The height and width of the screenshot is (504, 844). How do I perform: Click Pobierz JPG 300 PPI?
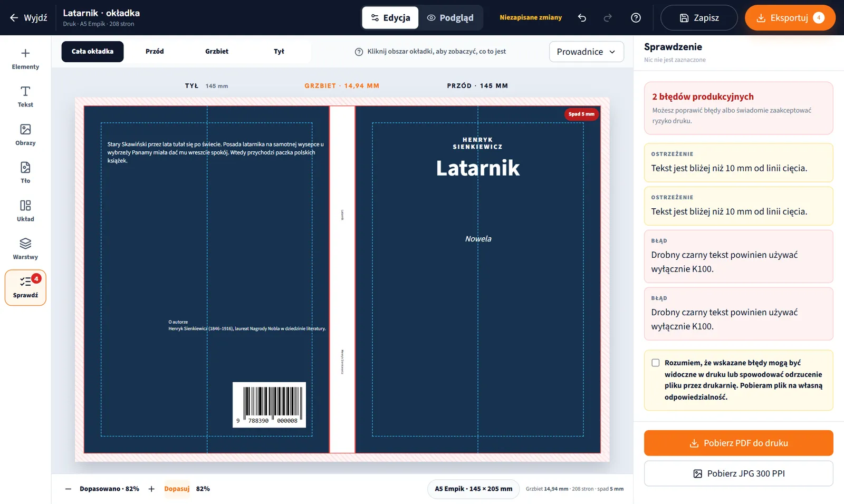pyautogui.click(x=738, y=473)
